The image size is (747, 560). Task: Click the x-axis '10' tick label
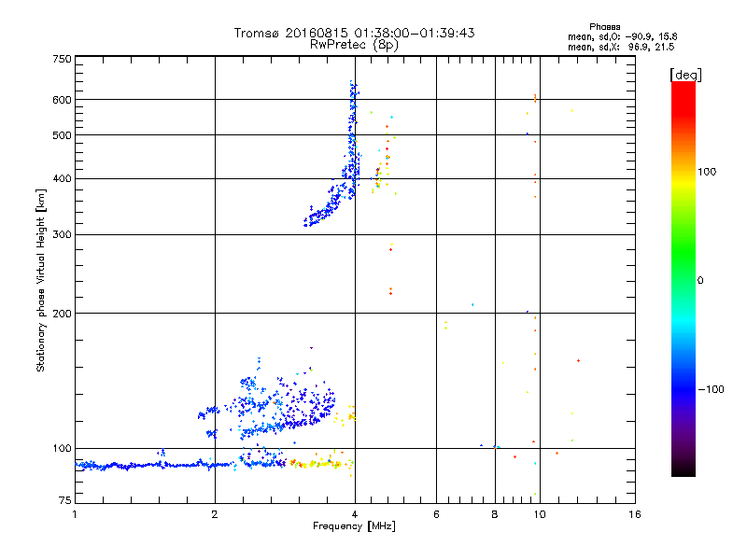[x=540, y=514]
